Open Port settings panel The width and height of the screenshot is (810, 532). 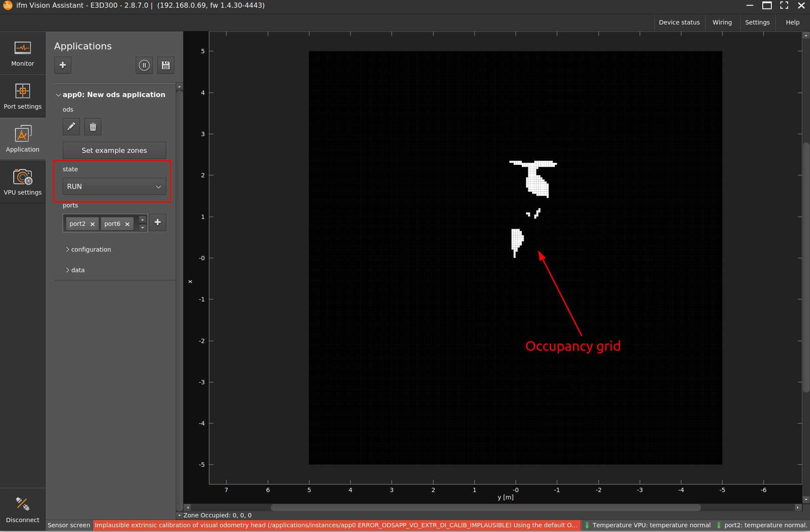[x=22, y=96]
